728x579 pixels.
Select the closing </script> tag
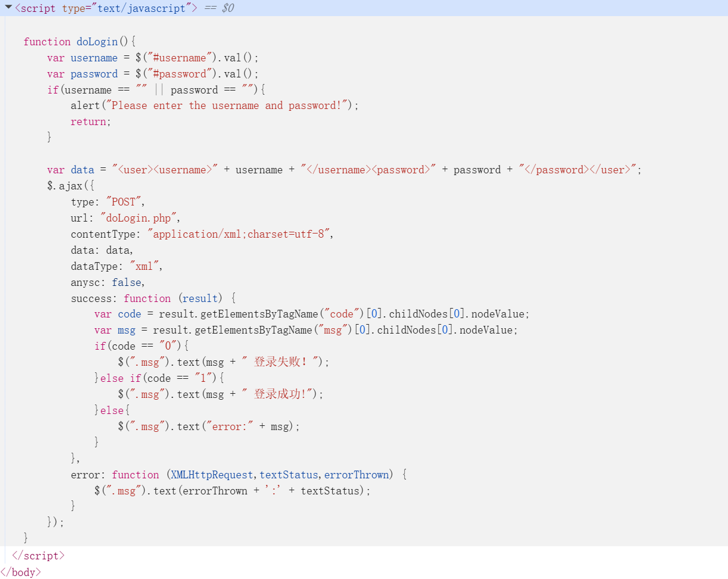[x=38, y=555]
